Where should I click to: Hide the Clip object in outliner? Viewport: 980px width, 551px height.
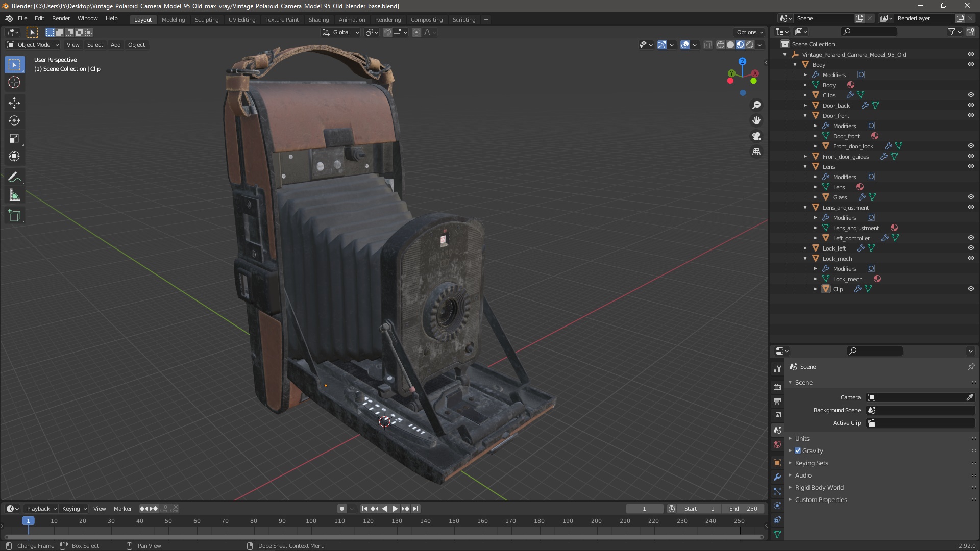tap(971, 289)
